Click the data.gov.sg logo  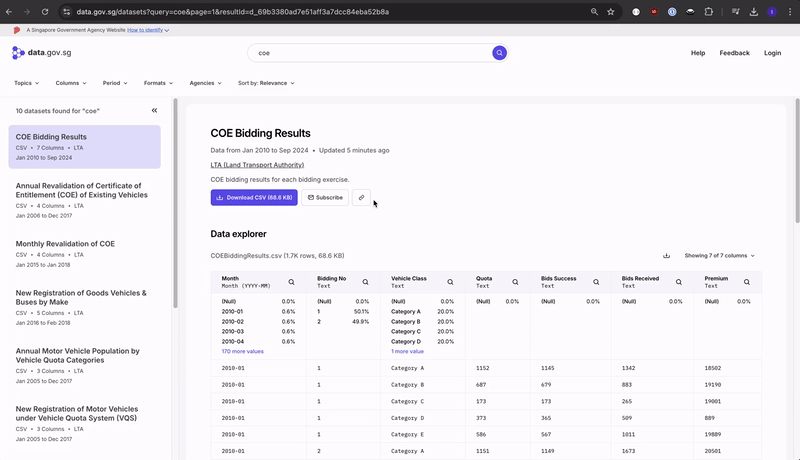[x=42, y=53]
